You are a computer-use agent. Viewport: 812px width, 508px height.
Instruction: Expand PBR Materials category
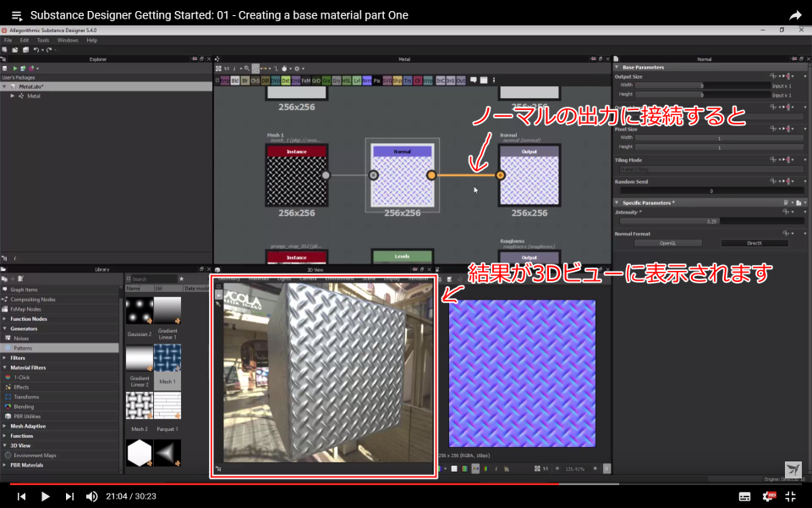click(x=5, y=465)
